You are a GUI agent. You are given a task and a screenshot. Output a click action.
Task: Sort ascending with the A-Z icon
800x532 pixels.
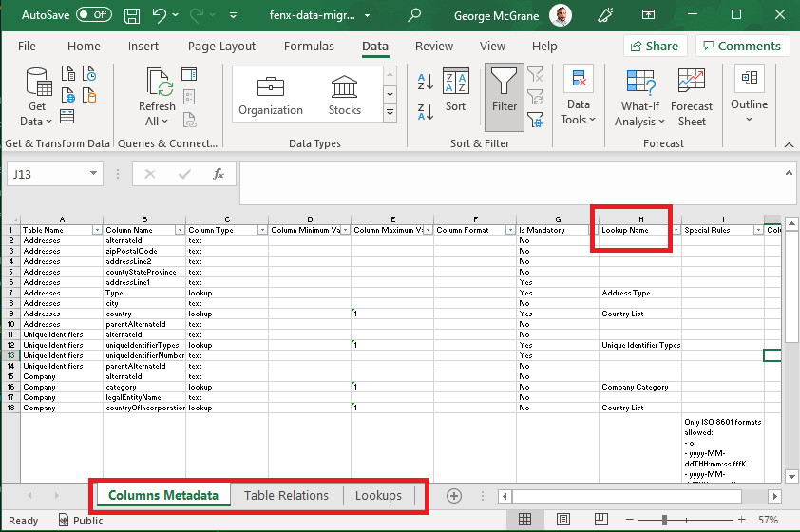click(x=425, y=83)
